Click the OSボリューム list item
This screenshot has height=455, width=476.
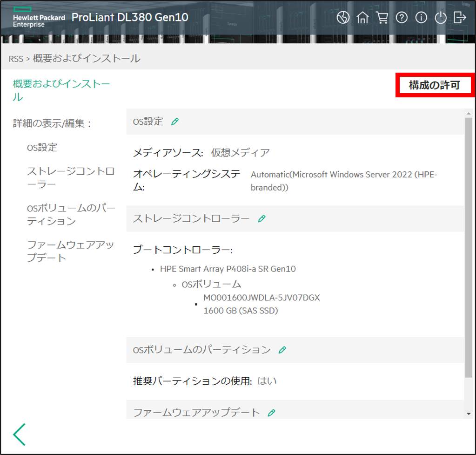tap(211, 284)
